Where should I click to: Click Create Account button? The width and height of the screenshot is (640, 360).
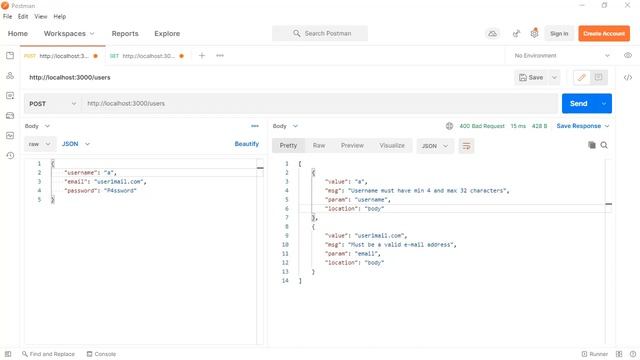pyautogui.click(x=604, y=33)
